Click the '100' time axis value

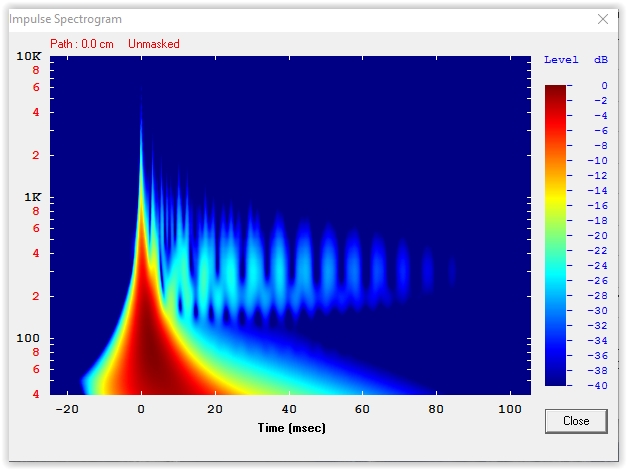click(510, 409)
